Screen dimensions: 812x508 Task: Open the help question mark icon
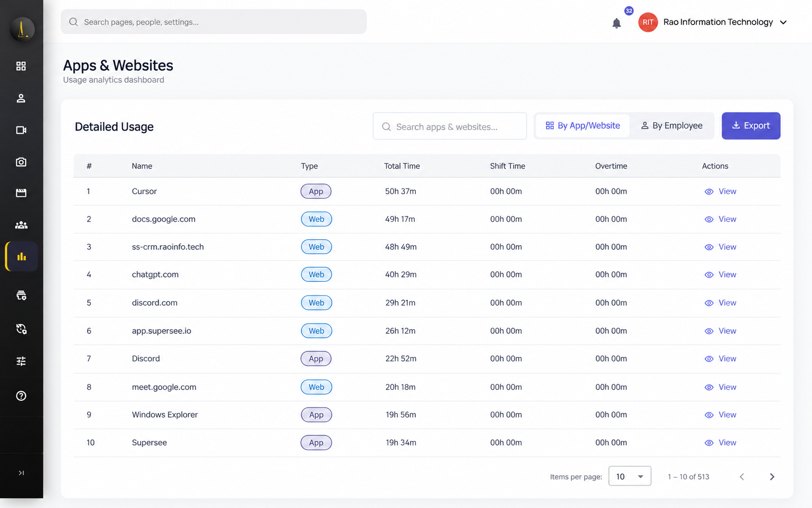[x=21, y=396]
